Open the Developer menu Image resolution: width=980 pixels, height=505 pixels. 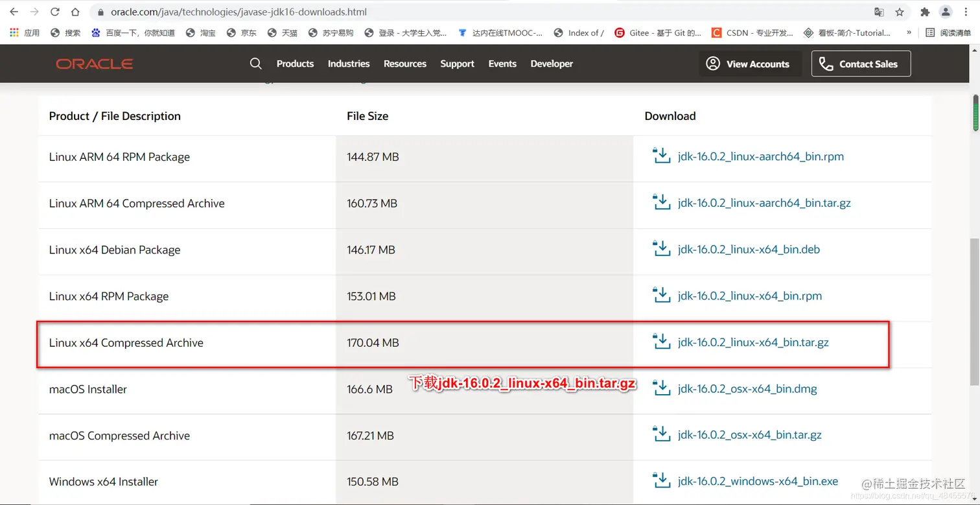pyautogui.click(x=552, y=64)
